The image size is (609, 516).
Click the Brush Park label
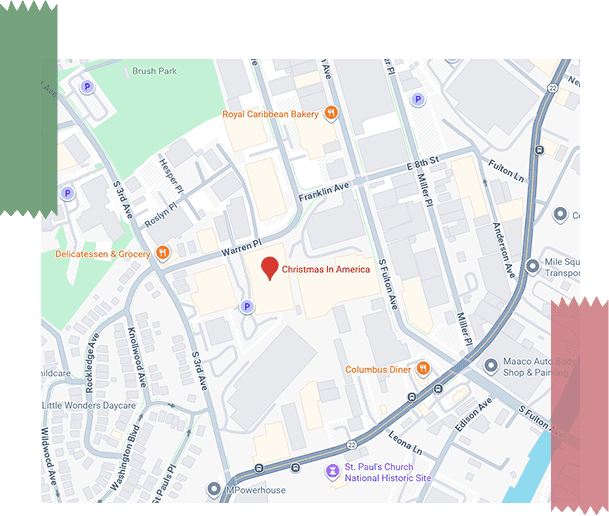(x=154, y=71)
